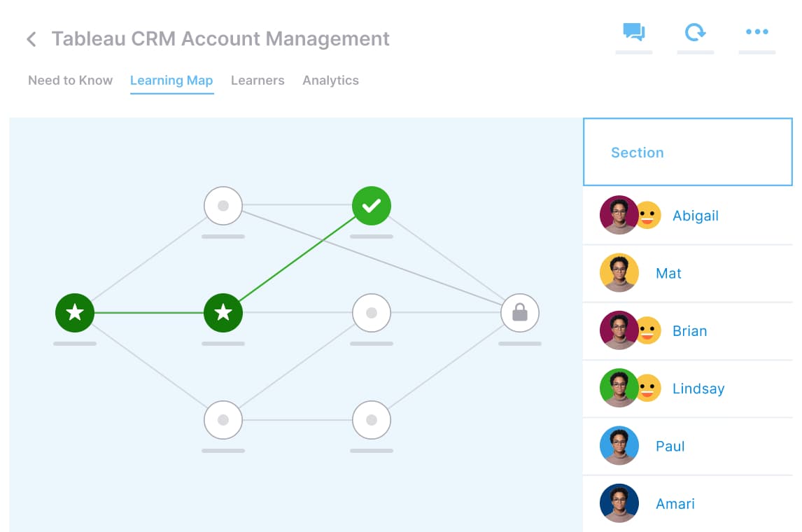Open the chat feedback icon in the toolbar
The height and width of the screenshot is (532, 802).
pyautogui.click(x=633, y=31)
